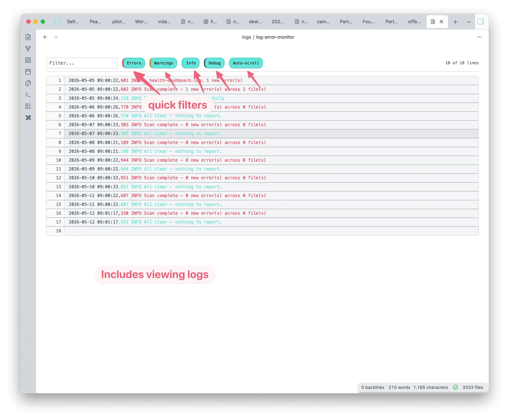The width and height of the screenshot is (509, 420).
Task: Open 0 backlinks in status bar
Action: pos(373,387)
